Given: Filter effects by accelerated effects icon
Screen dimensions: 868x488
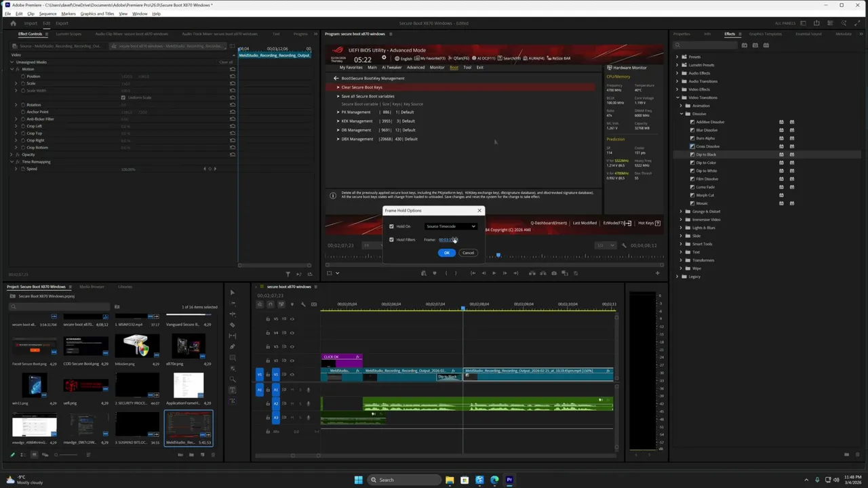Looking at the screenshot, I should (x=745, y=45).
